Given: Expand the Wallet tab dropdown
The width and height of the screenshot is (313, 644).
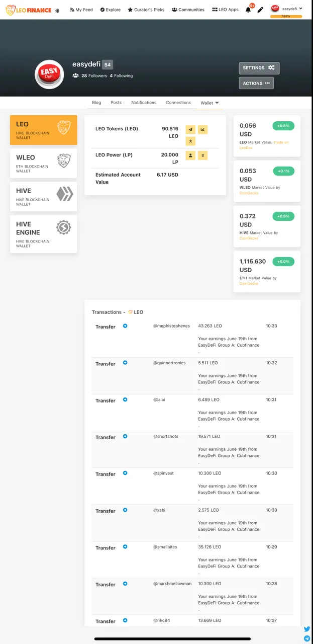Looking at the screenshot, I should click(x=210, y=103).
